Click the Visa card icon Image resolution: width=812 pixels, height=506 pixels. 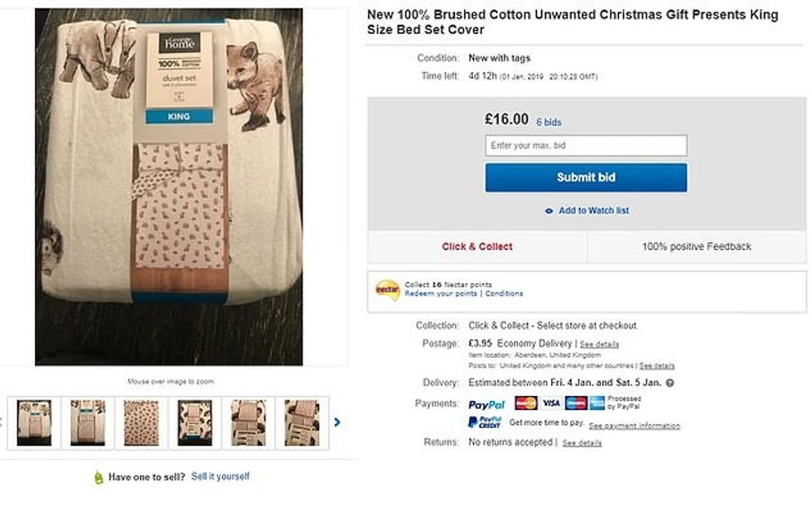pyautogui.click(x=551, y=403)
